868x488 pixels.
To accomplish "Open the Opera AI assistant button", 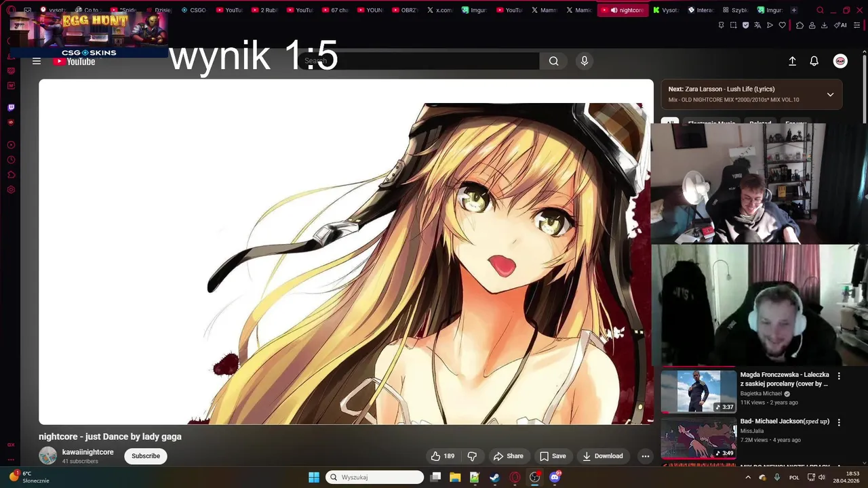I will pos(840,25).
